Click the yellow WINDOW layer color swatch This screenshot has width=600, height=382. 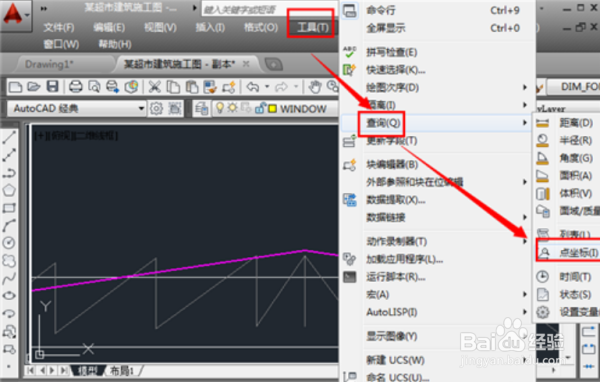(272, 109)
